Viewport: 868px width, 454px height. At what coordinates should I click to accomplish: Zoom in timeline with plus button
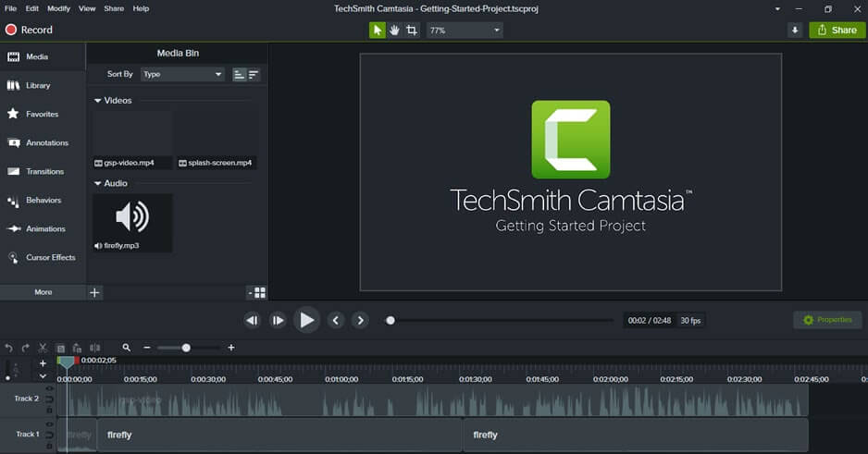230,348
